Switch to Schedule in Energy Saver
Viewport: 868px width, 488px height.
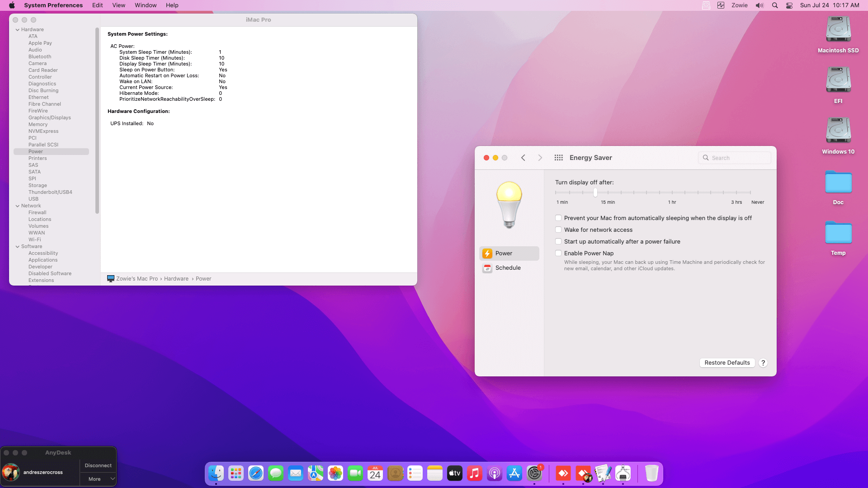click(x=509, y=268)
